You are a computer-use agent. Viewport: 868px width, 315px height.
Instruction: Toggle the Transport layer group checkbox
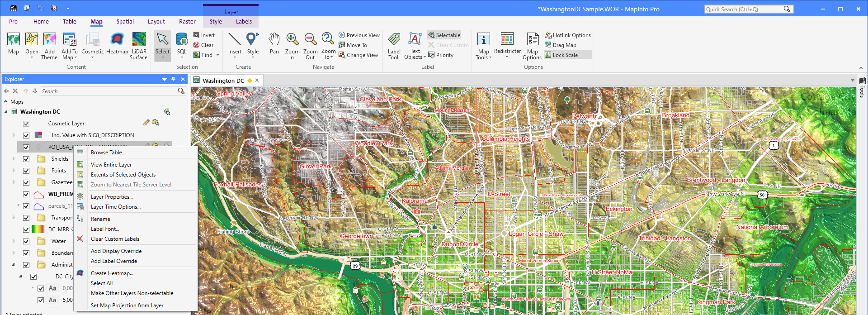tap(26, 218)
